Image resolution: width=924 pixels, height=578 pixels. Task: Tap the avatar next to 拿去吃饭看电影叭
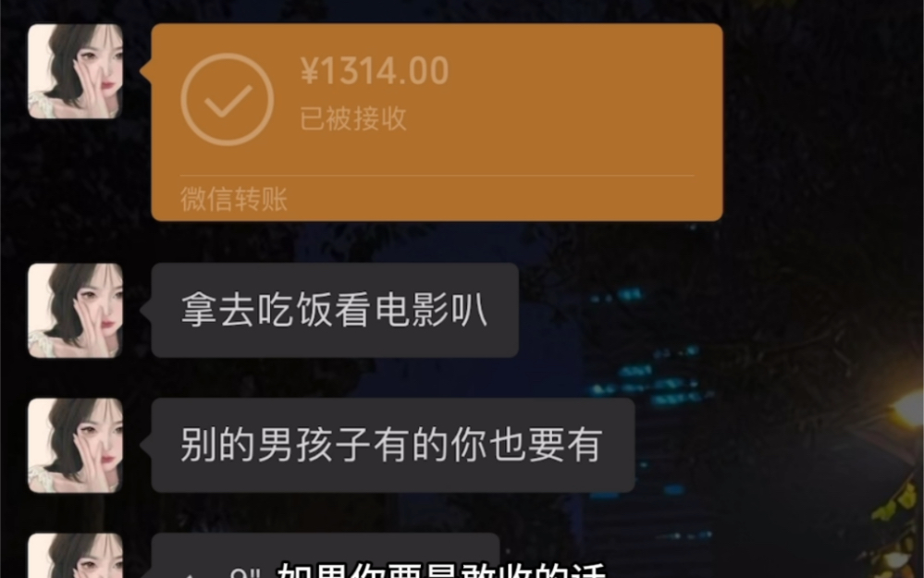(x=76, y=311)
